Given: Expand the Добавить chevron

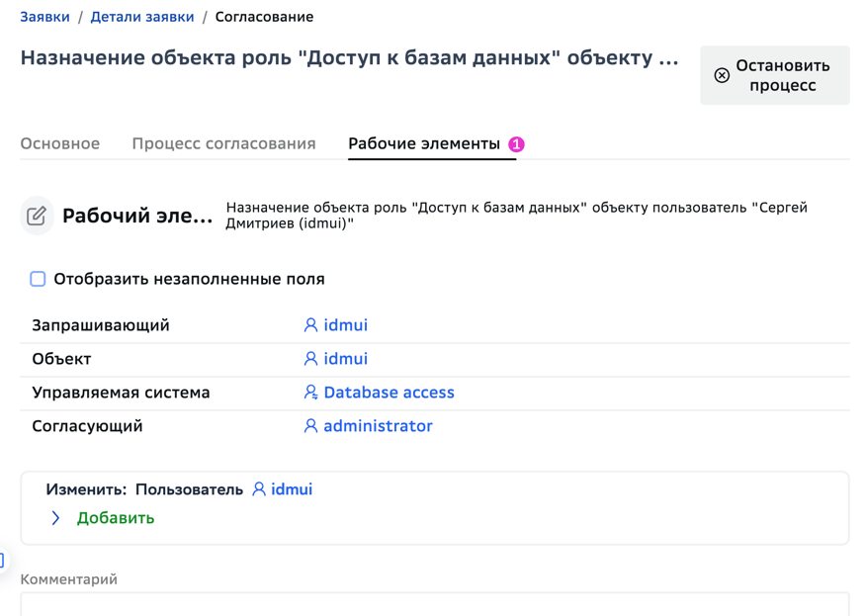Looking at the screenshot, I should point(55,518).
